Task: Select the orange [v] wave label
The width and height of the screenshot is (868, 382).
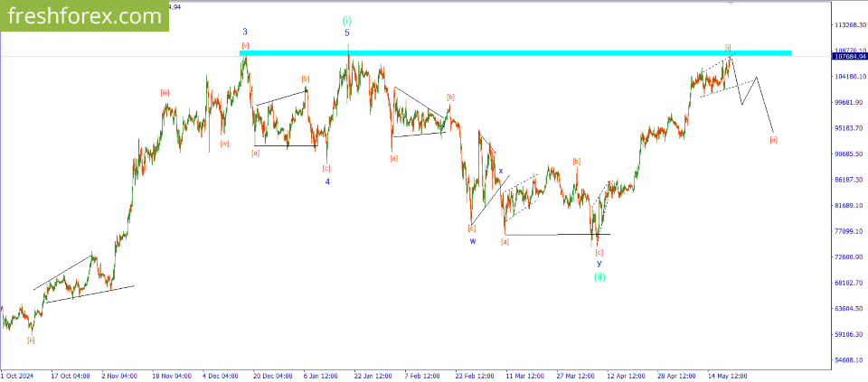Action: [x=245, y=45]
